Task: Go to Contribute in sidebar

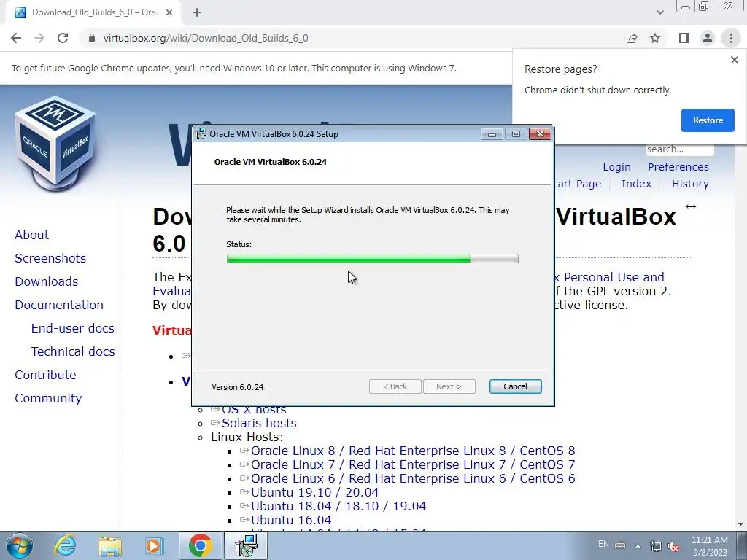Action: pyautogui.click(x=45, y=375)
